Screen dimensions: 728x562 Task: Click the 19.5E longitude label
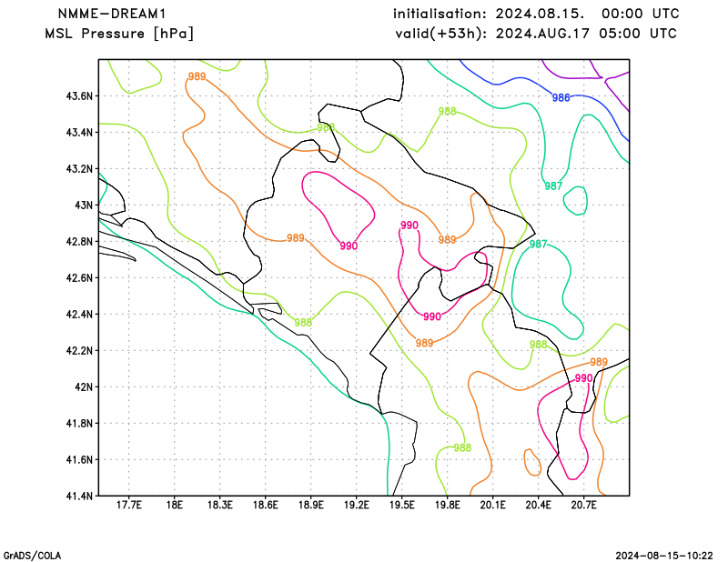coord(401,505)
